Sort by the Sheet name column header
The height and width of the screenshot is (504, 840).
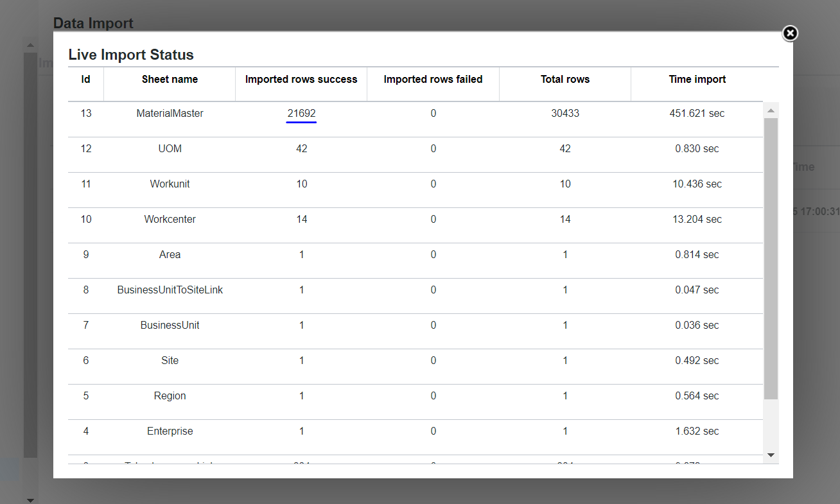(x=170, y=79)
